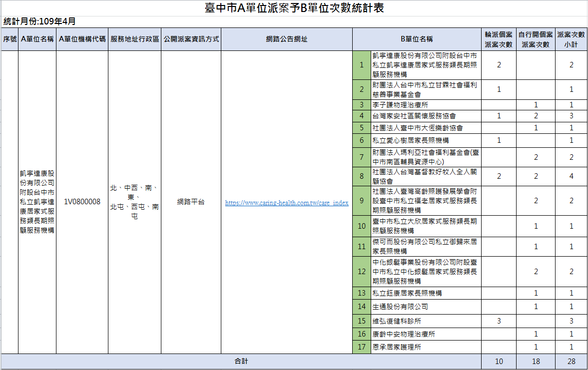Screen dimensions: 588x370
Task: Select the A單位機構代碼 column header
Action: pos(82,39)
